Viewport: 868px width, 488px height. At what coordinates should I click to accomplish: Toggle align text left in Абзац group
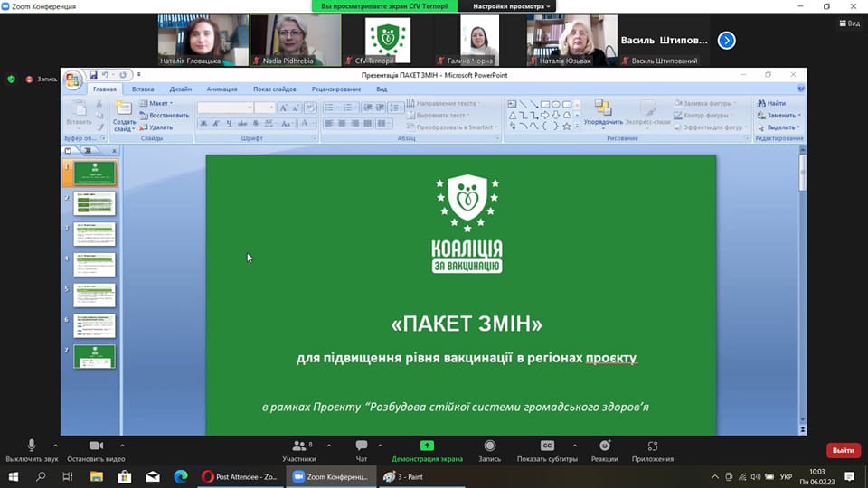(329, 124)
